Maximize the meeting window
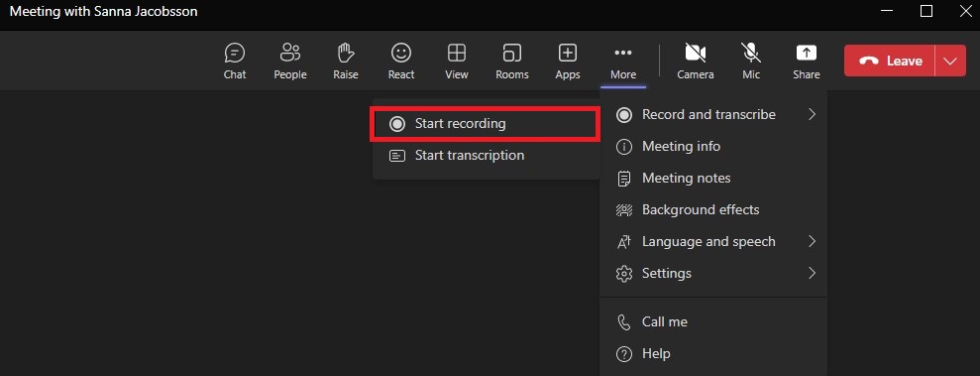The image size is (980, 376). 926,11
